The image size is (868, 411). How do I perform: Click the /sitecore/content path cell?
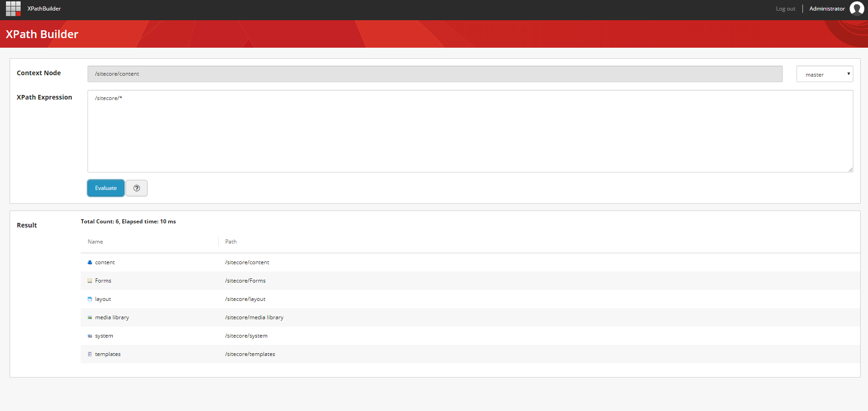point(247,262)
